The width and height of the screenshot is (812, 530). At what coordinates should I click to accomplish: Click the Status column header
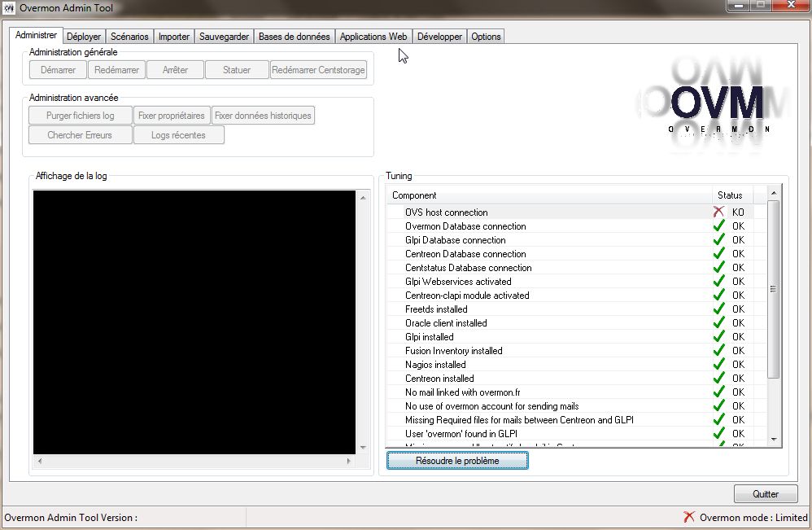(x=733, y=195)
